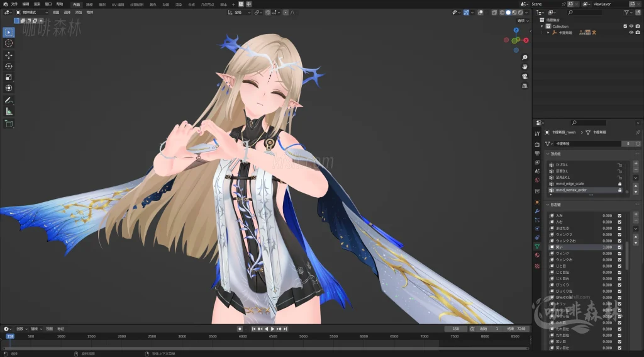Toggle X-ray view in header

[494, 13]
